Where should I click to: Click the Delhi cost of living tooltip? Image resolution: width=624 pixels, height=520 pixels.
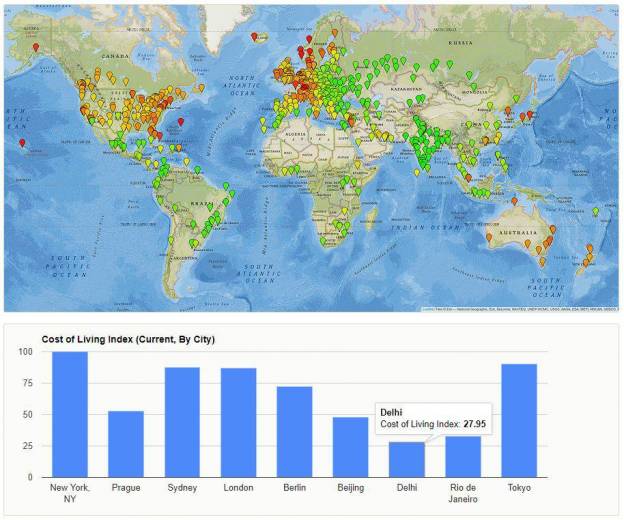pyautogui.click(x=431, y=419)
